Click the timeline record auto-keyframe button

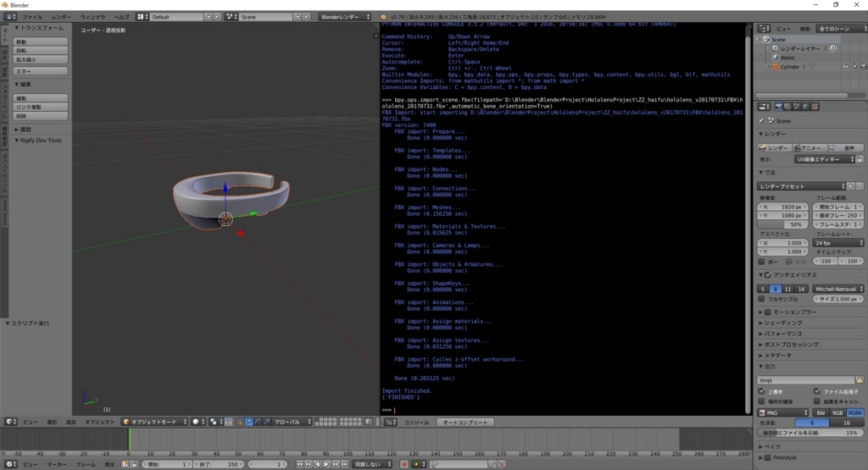[x=404, y=464]
